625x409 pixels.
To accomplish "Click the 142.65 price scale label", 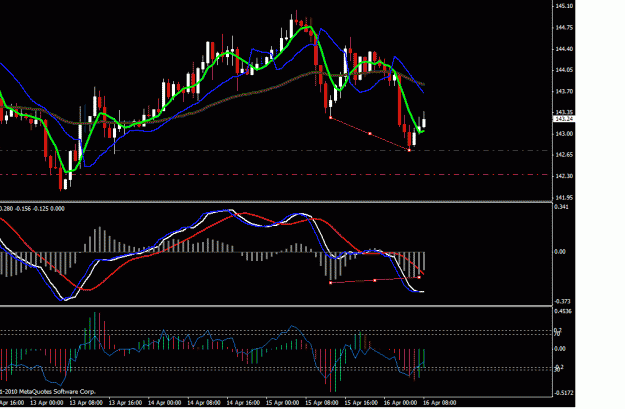I will pyautogui.click(x=564, y=155).
